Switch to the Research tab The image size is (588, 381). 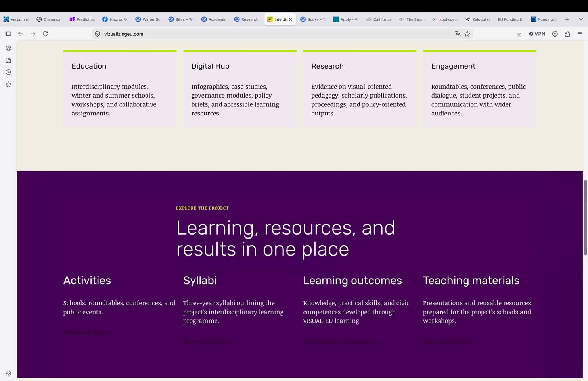(x=247, y=19)
